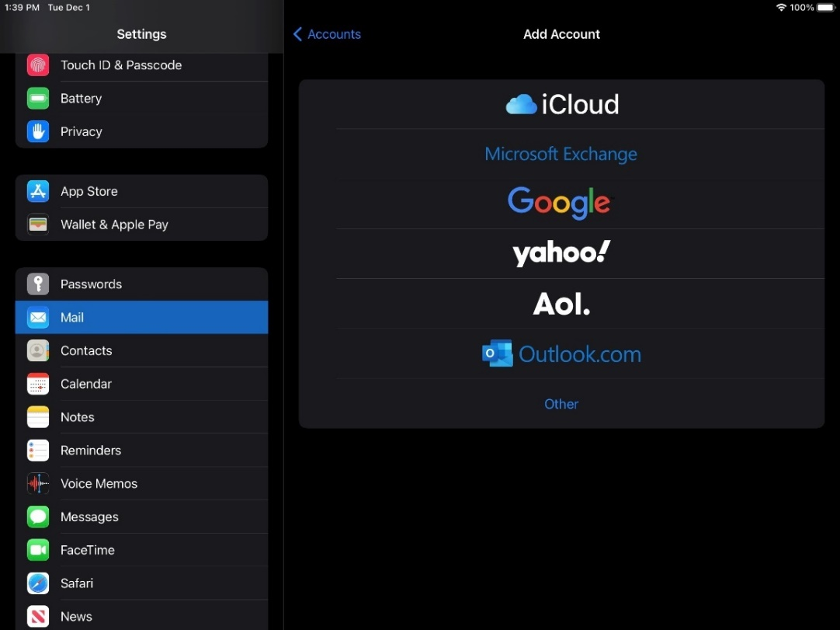Tap the yellow Notes icon
The width and height of the screenshot is (840, 630).
pos(38,417)
